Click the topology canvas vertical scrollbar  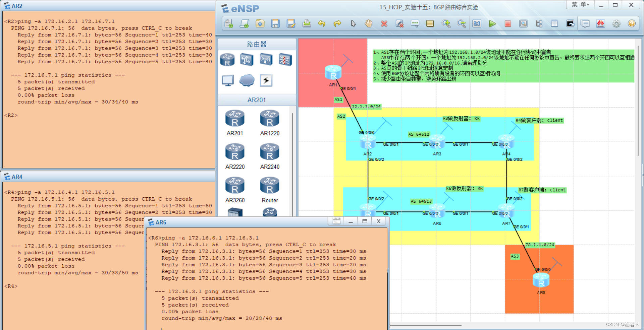[638, 101]
